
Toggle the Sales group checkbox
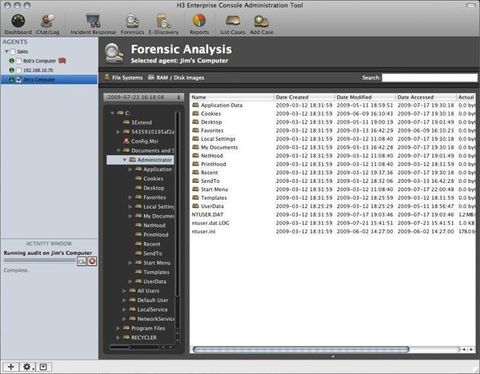point(13,52)
